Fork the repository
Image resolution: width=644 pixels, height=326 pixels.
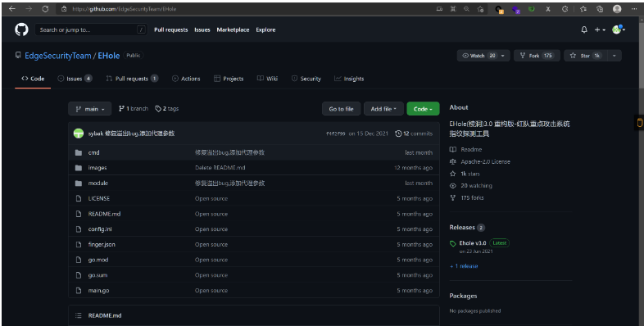[537, 56]
